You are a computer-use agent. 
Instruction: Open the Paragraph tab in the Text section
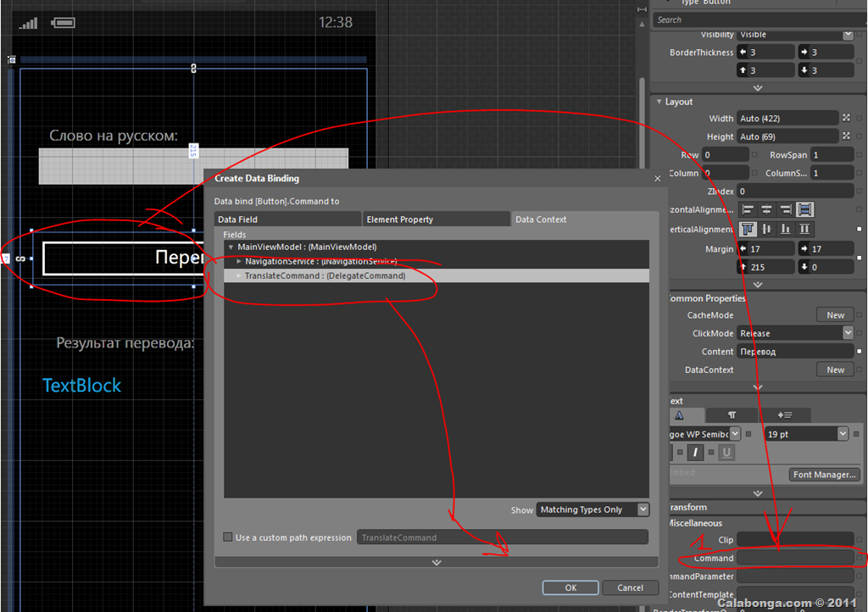point(732,415)
